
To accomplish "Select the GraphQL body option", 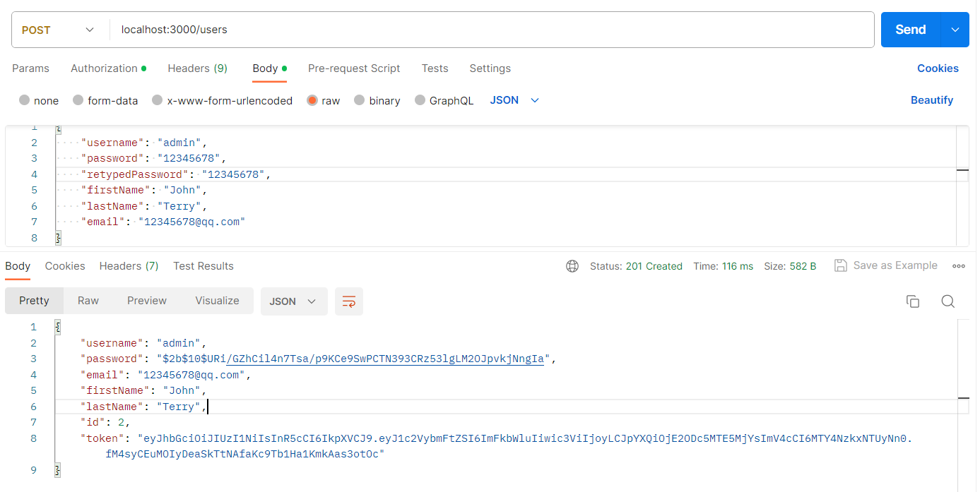I will 420,100.
